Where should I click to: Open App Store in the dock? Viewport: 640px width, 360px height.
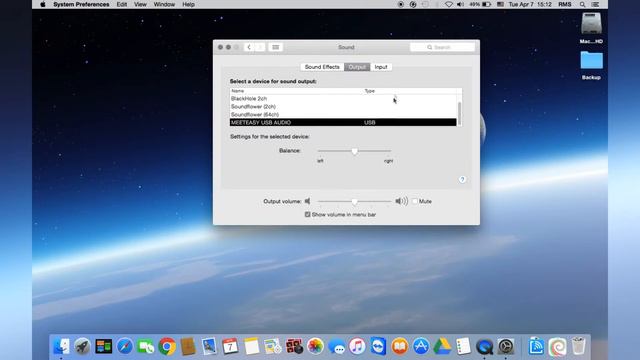pyautogui.click(x=421, y=346)
